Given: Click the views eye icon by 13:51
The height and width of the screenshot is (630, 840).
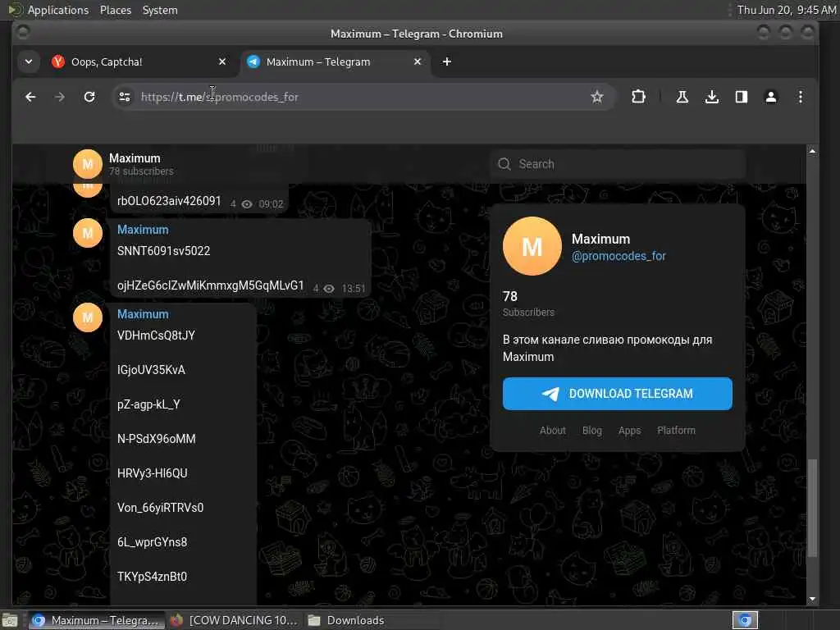Looking at the screenshot, I should coord(329,289).
